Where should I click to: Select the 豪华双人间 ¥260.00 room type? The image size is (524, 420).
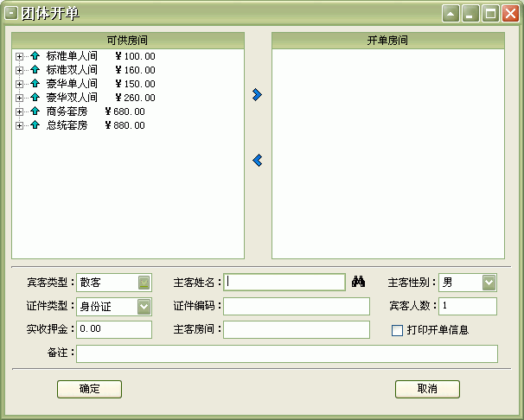(100, 98)
